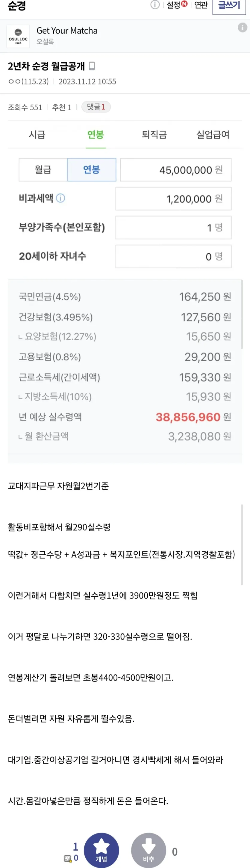Select the 연봉 toggle option

[x=92, y=169]
